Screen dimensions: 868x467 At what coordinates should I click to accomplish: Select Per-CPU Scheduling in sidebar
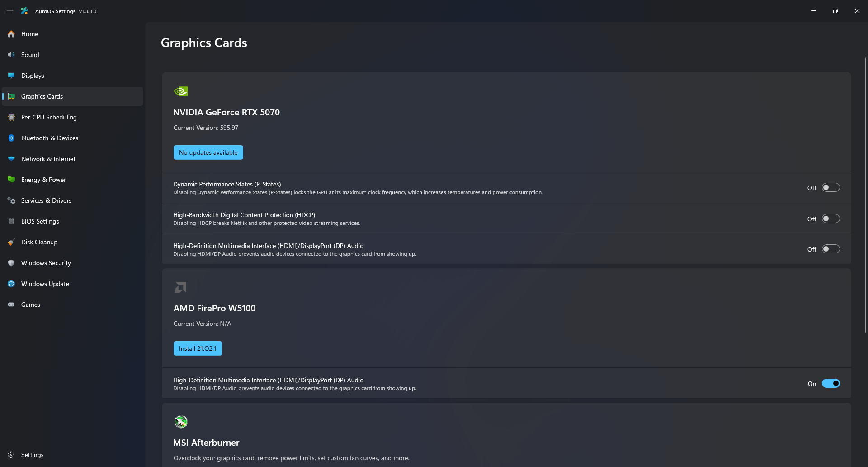click(x=72, y=117)
